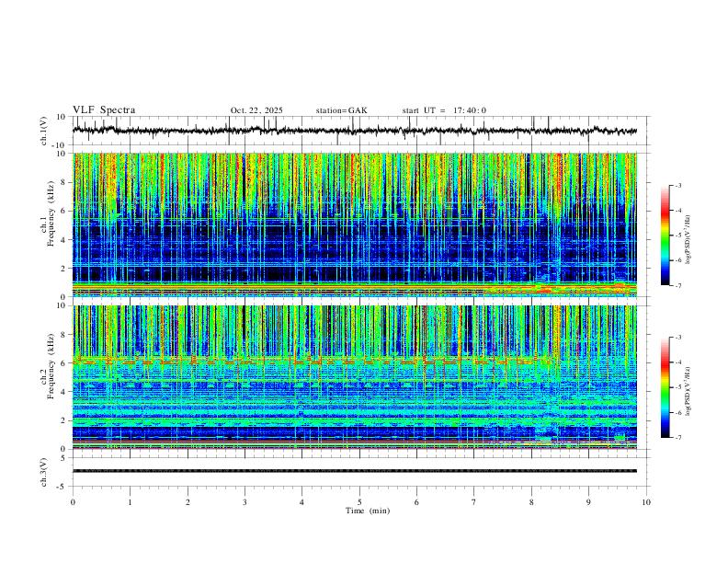728x563 pixels.
Task: Click the 'Time (min)' axis label
Action: 368,511
